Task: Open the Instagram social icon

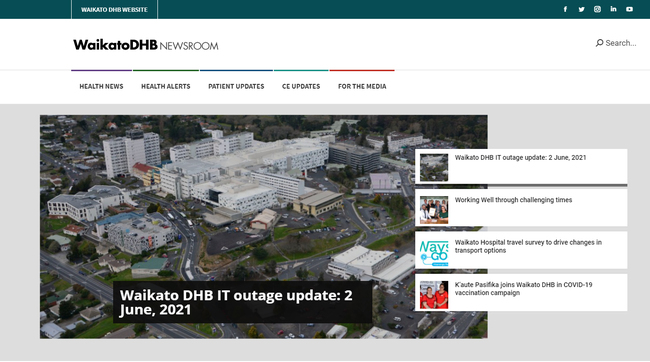Action: tap(597, 9)
